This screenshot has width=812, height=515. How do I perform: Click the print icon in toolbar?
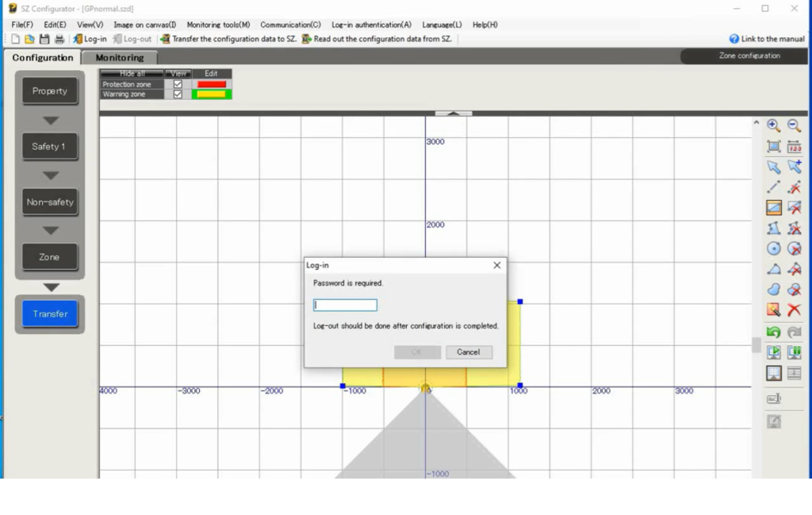59,39
